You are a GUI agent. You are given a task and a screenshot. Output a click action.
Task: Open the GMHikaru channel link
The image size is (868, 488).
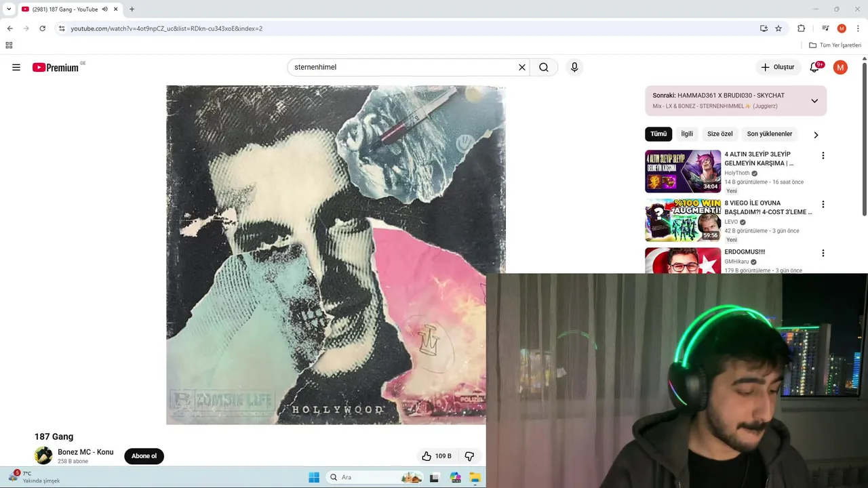point(737,262)
